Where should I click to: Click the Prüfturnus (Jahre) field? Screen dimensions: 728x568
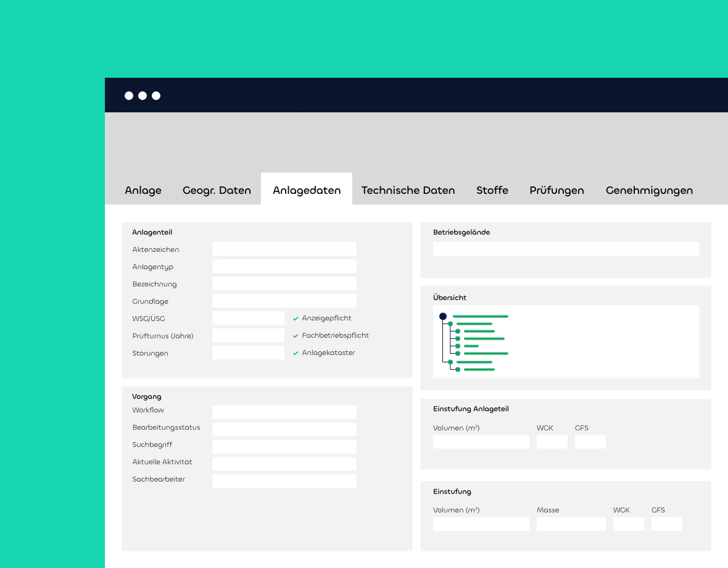pyautogui.click(x=248, y=335)
